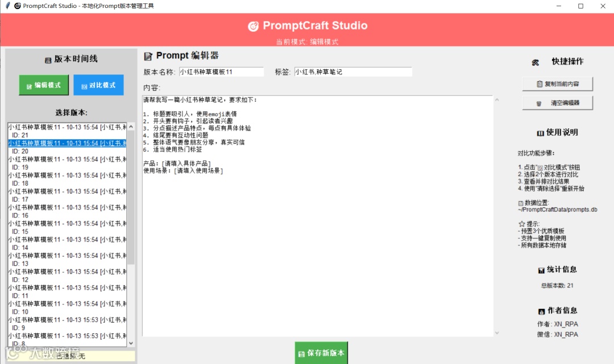Click the Prompt 编辑器 editor heading icon
This screenshot has height=364, width=614.
(148, 56)
